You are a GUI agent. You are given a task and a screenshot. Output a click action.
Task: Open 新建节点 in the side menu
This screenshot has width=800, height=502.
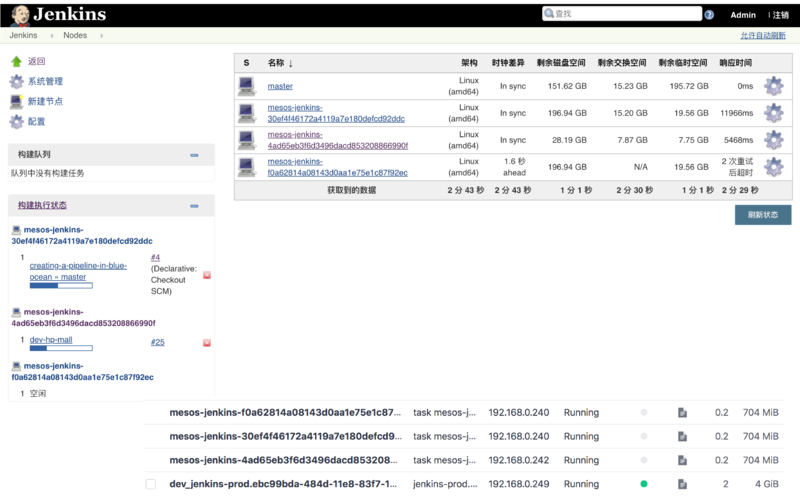45,102
